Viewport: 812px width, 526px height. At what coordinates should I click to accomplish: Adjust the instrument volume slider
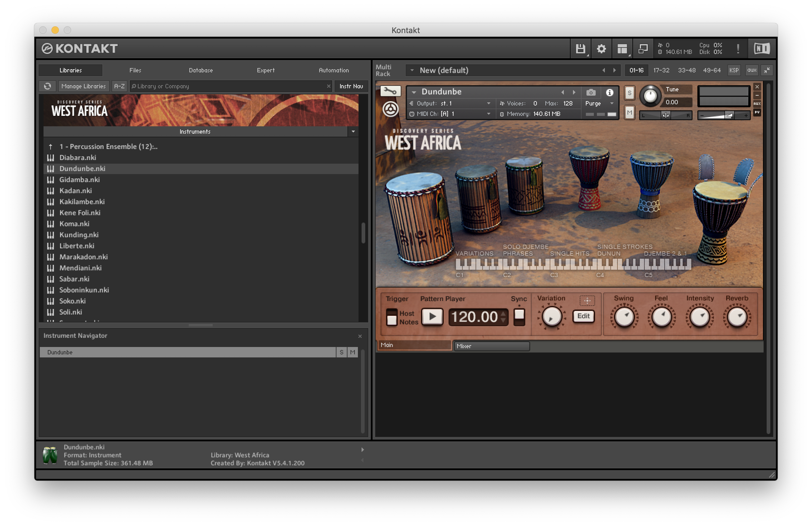click(x=723, y=115)
